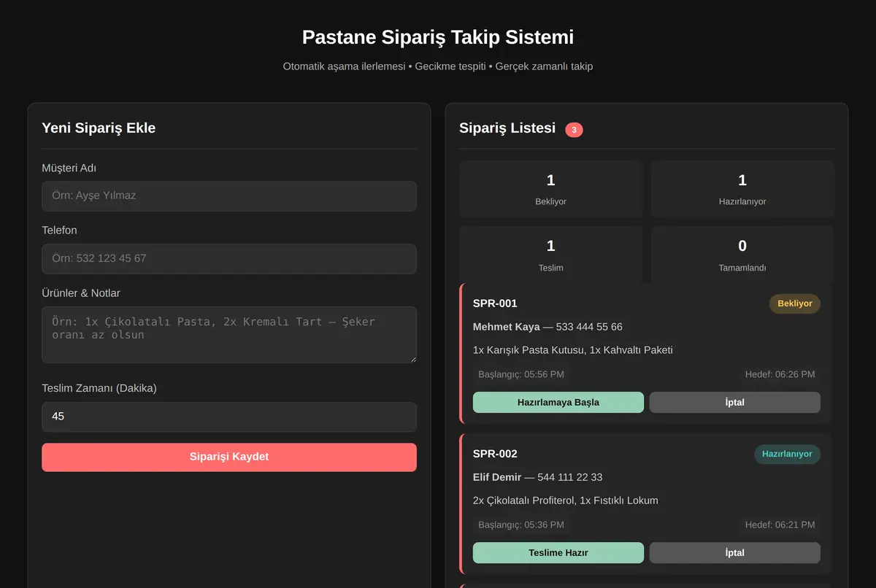The image size is (876, 588).
Task: Click 'Hedef: 06:21 PM' on SPR-002
Action: 780,525
